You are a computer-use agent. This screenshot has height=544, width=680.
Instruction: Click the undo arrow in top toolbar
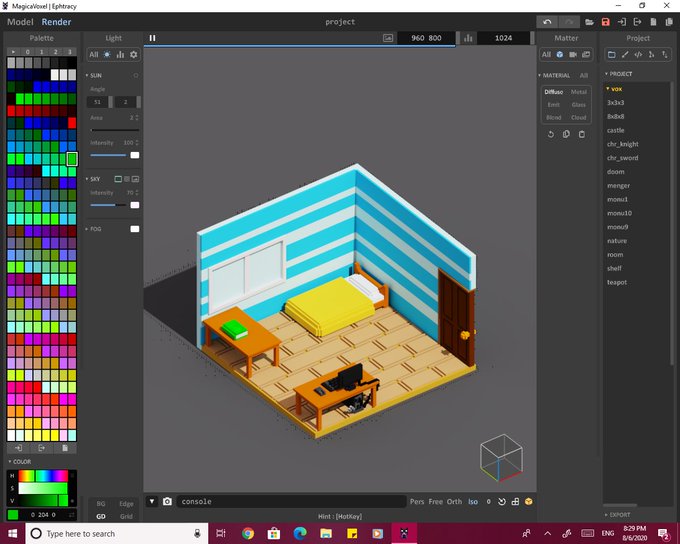coord(547,21)
